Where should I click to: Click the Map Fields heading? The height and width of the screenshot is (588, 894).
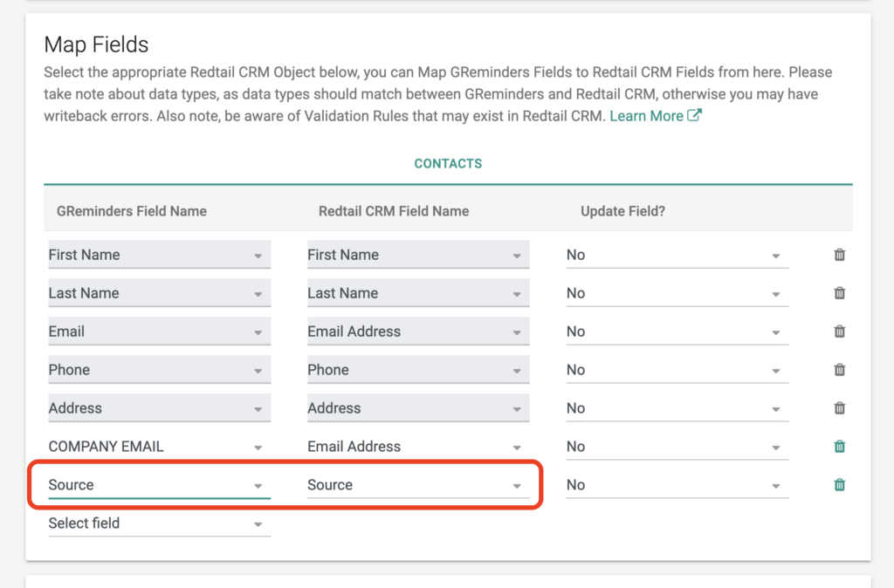point(96,44)
